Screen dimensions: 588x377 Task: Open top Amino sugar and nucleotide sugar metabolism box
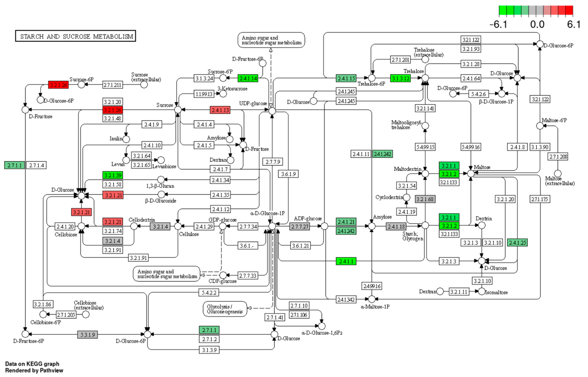[271, 40]
